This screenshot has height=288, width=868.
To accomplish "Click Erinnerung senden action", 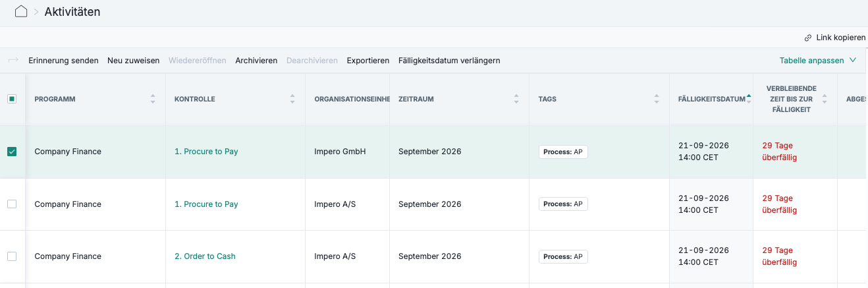I will click(63, 61).
